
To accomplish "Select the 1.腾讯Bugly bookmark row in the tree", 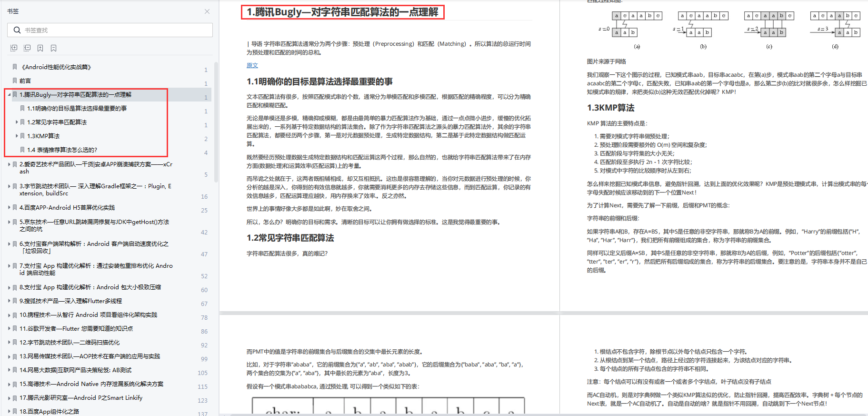I will (109, 95).
